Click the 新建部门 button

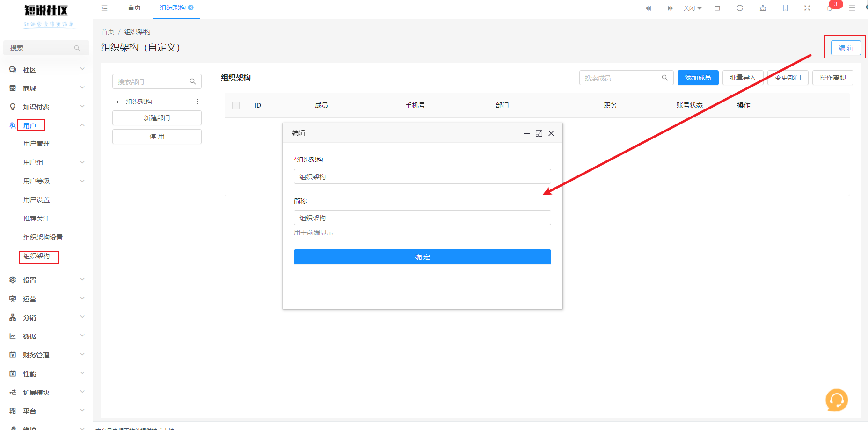point(157,118)
